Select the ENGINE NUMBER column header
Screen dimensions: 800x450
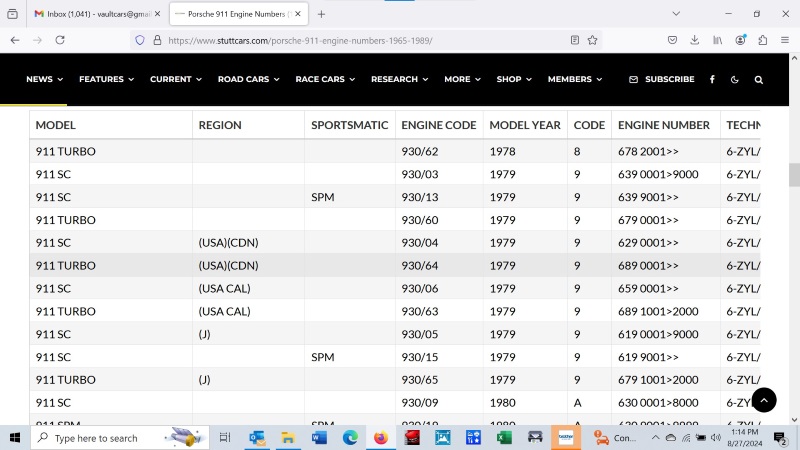[x=664, y=125]
